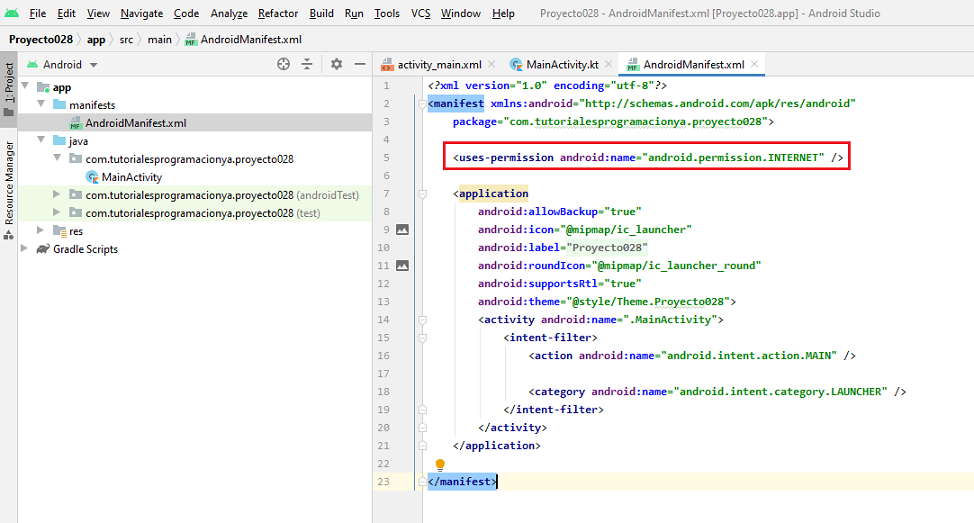Click line number 16 in the gutter
974x523 pixels.
(x=383, y=355)
